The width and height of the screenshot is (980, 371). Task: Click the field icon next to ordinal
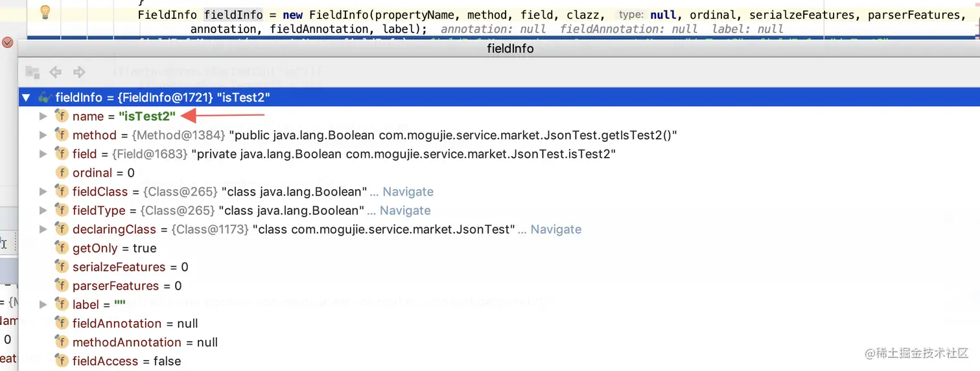click(x=62, y=173)
